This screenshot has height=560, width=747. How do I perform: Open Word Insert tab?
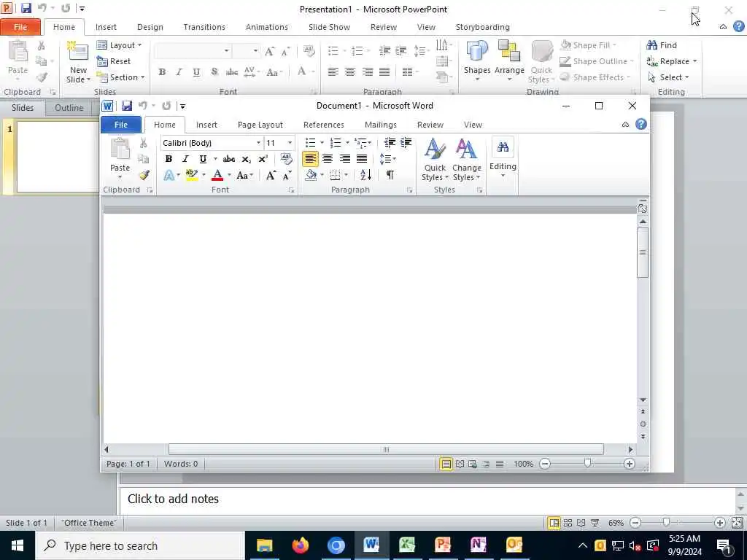[x=206, y=125]
